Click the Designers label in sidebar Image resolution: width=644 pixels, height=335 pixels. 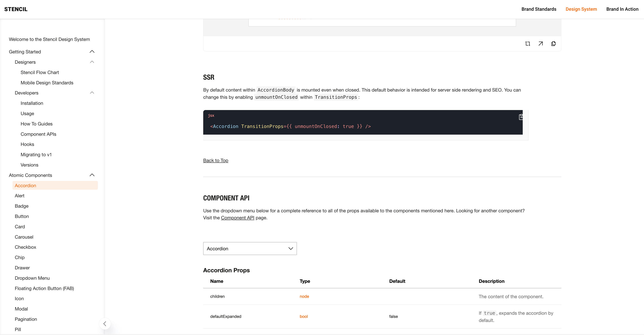(x=25, y=62)
